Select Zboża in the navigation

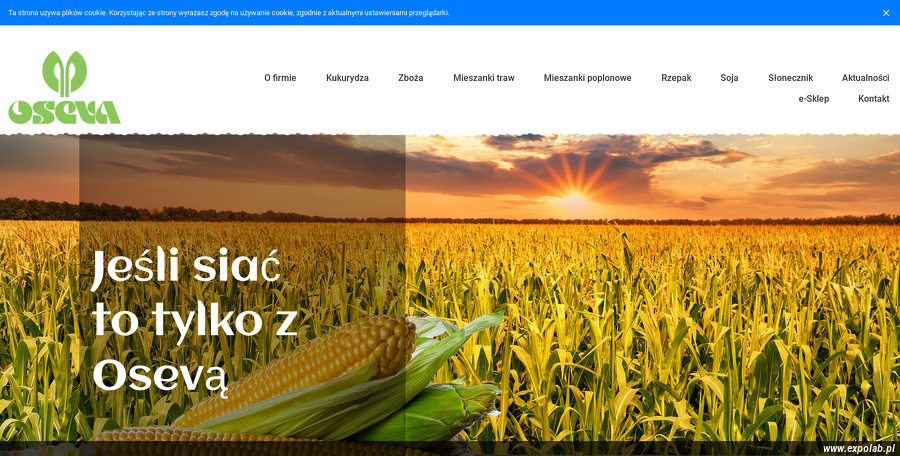click(x=410, y=78)
